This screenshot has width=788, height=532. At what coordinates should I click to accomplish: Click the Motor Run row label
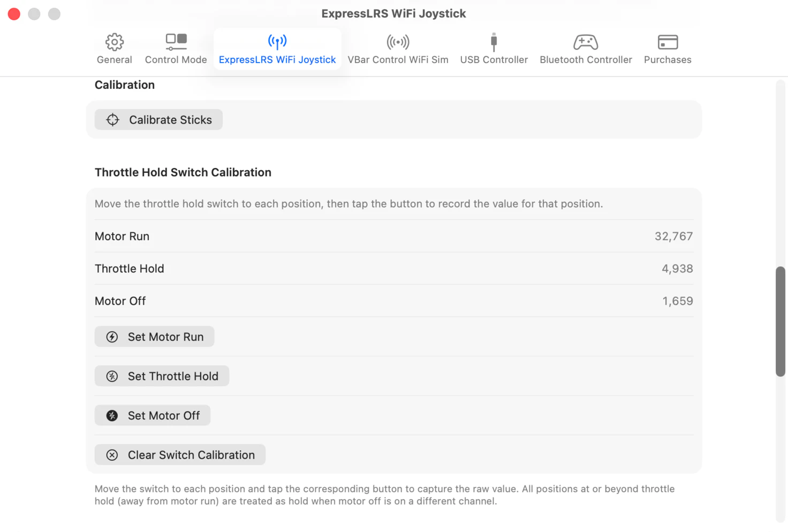(x=122, y=237)
